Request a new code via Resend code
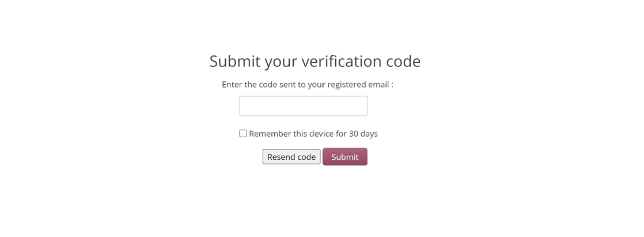Screen dimensions: 644x237 pyautogui.click(x=291, y=157)
